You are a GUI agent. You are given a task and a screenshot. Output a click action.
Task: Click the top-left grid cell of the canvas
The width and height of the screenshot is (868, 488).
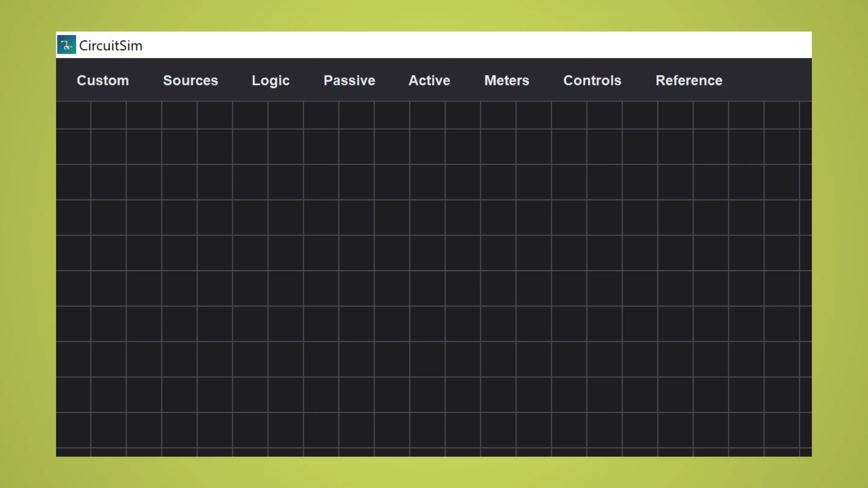click(74, 115)
